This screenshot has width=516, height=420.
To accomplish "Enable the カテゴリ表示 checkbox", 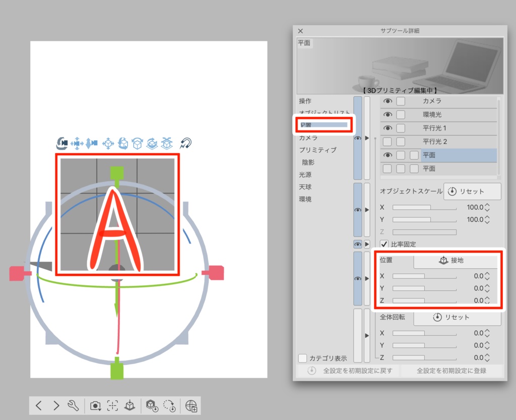I will coord(303,358).
